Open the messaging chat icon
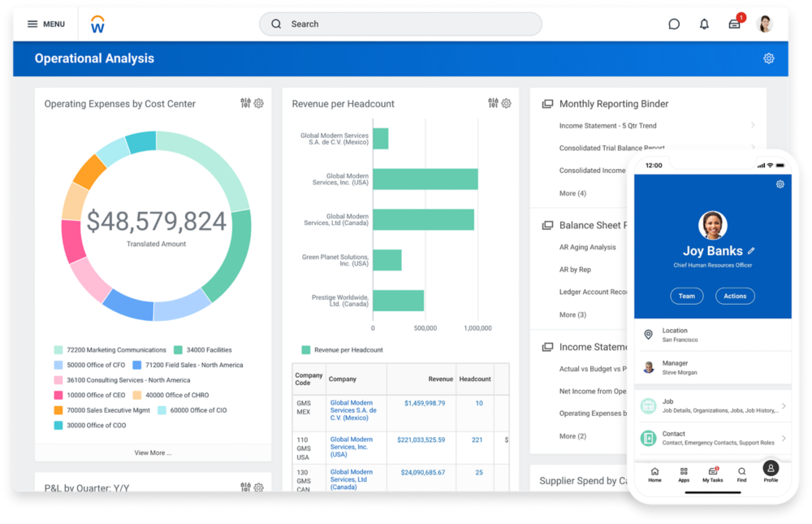Screen dimensions: 812x524 point(674,24)
